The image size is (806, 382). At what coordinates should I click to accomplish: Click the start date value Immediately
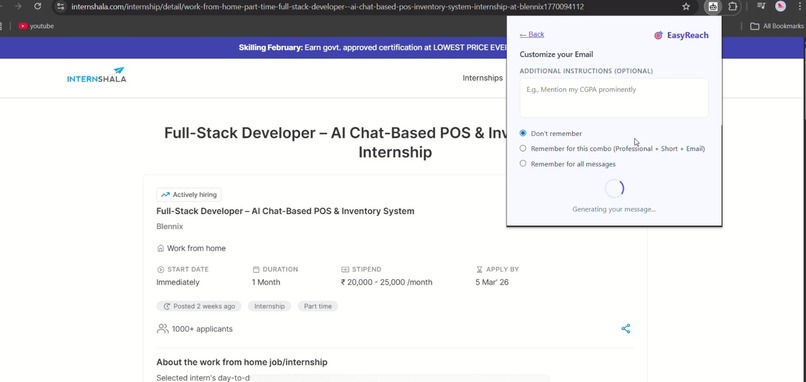(x=178, y=282)
